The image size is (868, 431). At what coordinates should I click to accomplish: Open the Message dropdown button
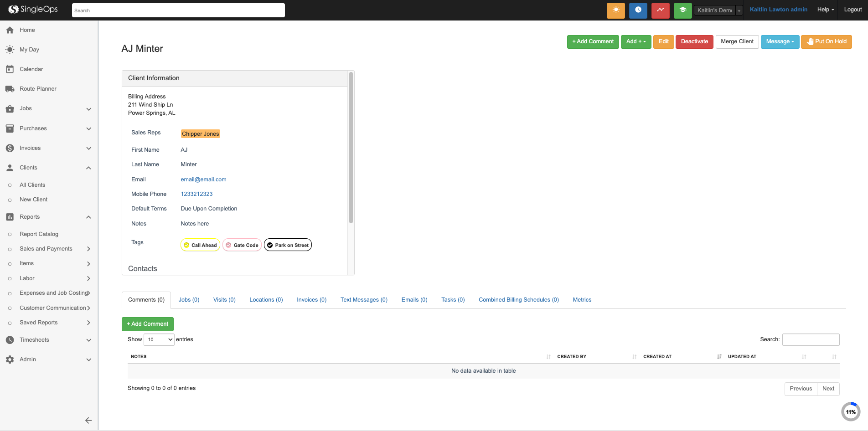(x=780, y=41)
